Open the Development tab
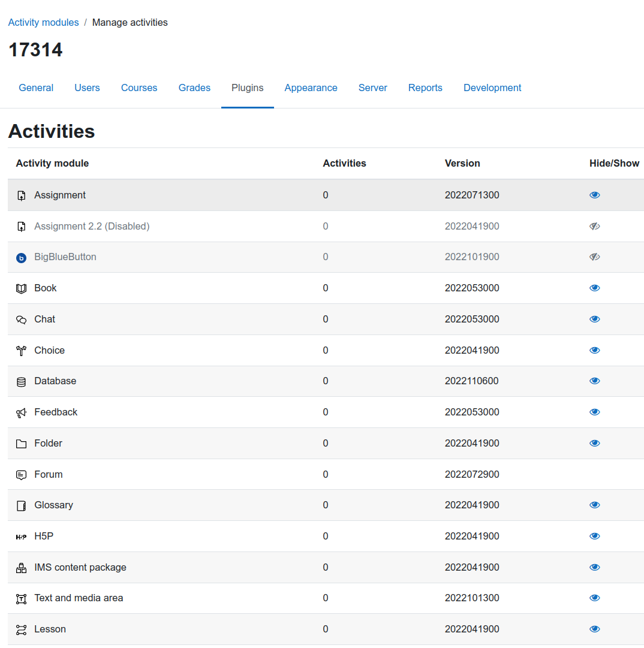 point(492,88)
